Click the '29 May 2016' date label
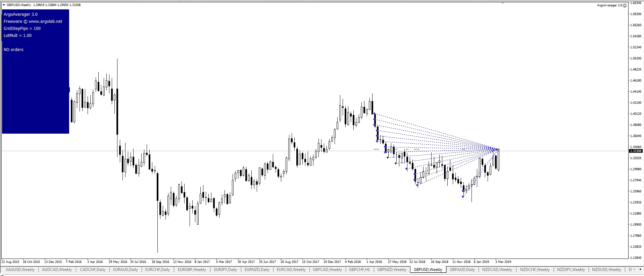The width and height of the screenshot is (644, 276). (118, 262)
